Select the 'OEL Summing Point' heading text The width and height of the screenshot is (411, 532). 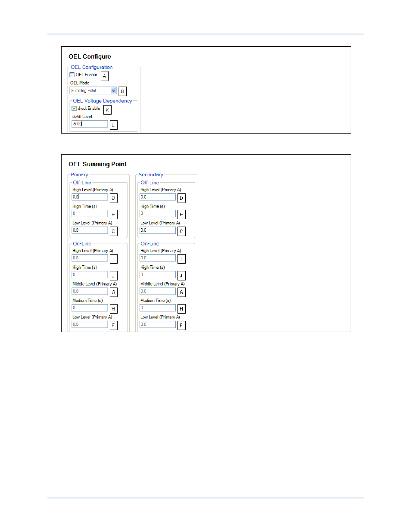pos(97,164)
